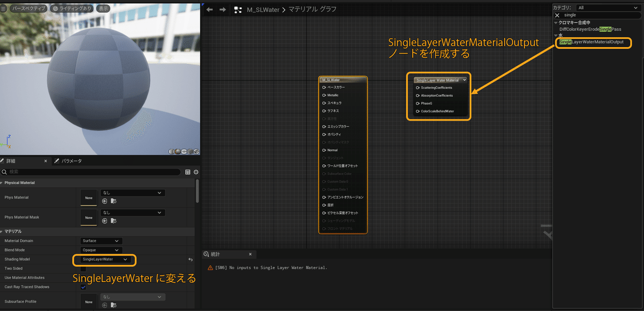Collapse the クロマキー合成中 palette category

pyautogui.click(x=556, y=23)
